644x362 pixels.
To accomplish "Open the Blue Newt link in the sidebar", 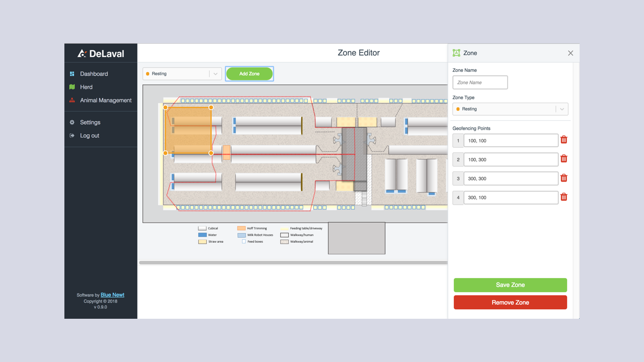I will click(112, 295).
